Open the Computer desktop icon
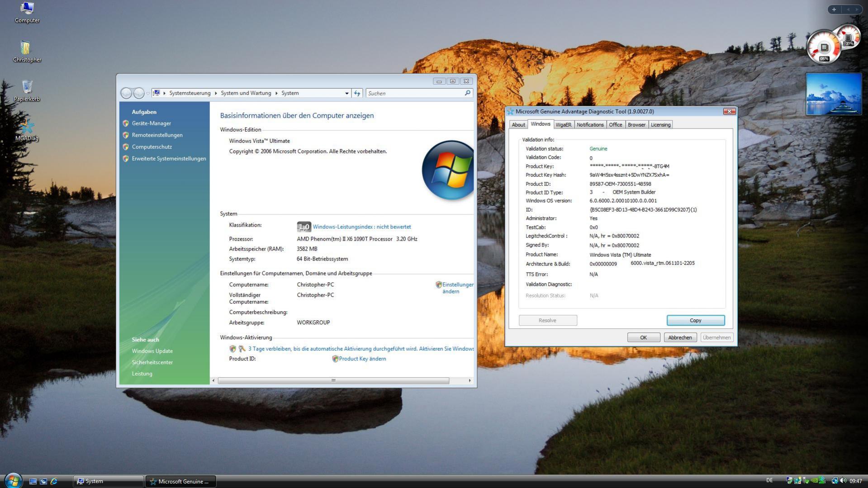The image size is (868, 488). coord(27,12)
